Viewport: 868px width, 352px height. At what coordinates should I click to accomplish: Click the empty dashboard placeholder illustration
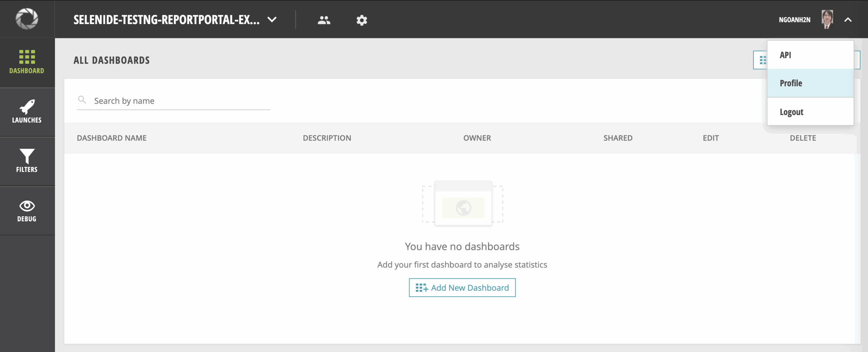[462, 203]
